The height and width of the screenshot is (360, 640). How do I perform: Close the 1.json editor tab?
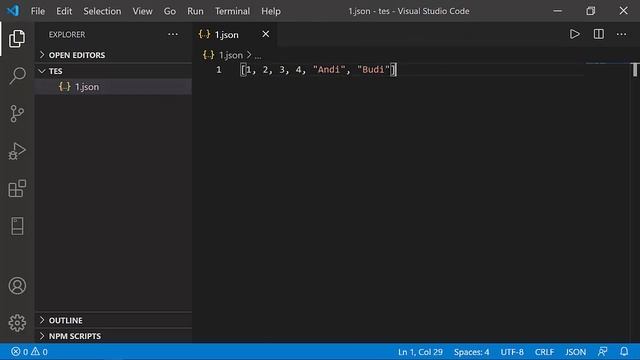click(266, 34)
